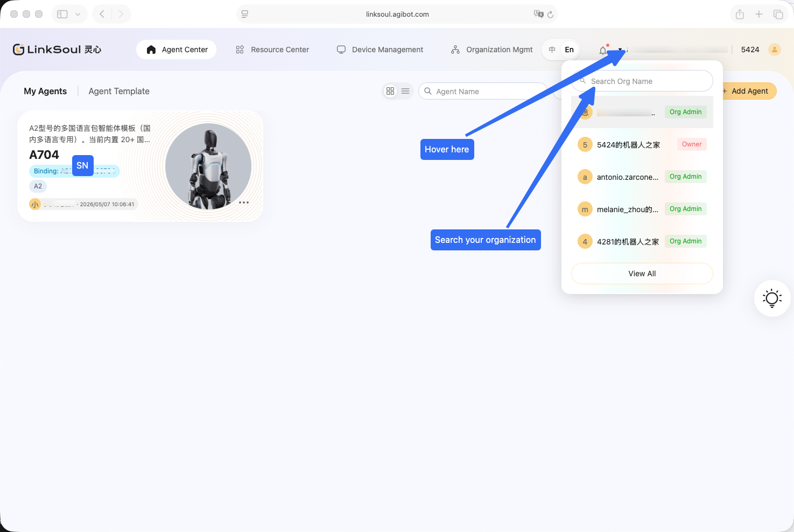Screen dimensions: 794x532
Task: Reload the page
Action: (550, 15)
